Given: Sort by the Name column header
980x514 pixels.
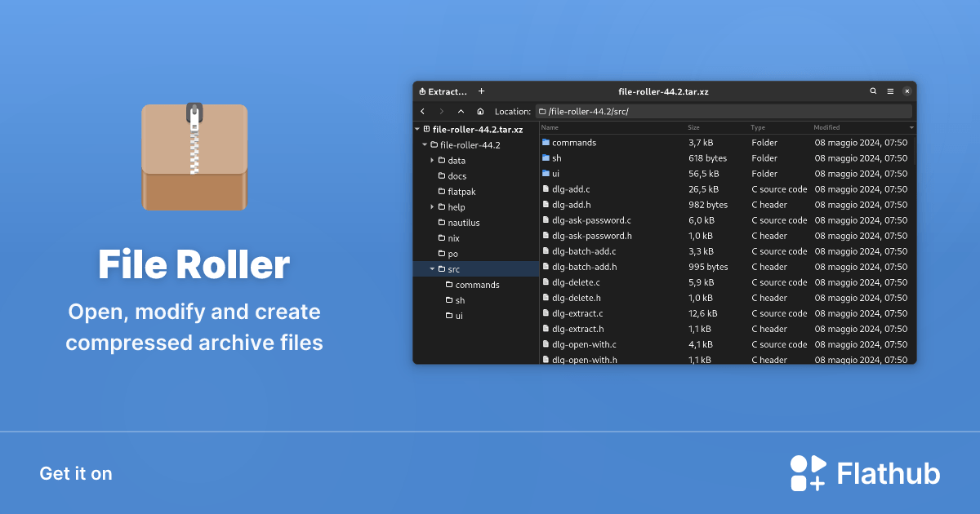Looking at the screenshot, I should point(550,127).
